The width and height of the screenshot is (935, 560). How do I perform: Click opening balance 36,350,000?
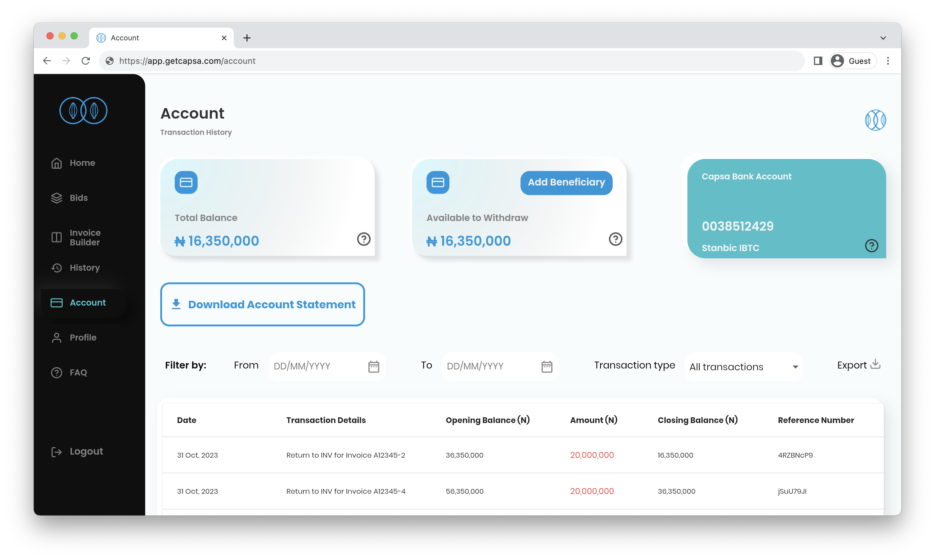[464, 455]
